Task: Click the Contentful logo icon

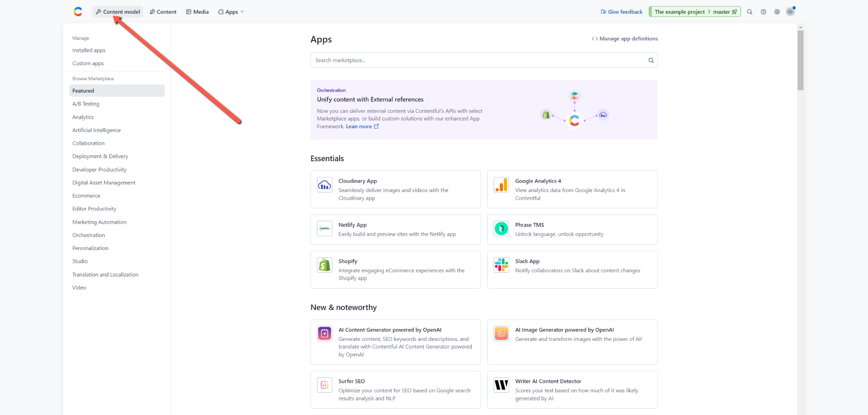Action: click(78, 12)
